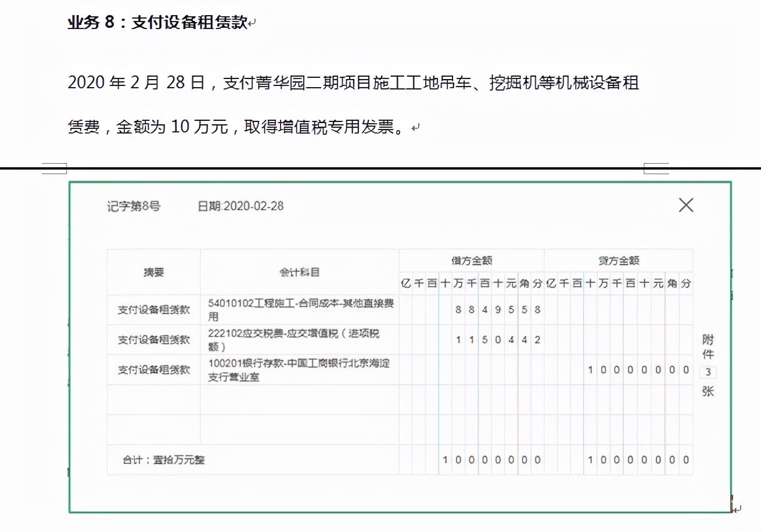The width and height of the screenshot is (761, 532).
Task: Select the 会计科目 header cell
Action: point(299,271)
